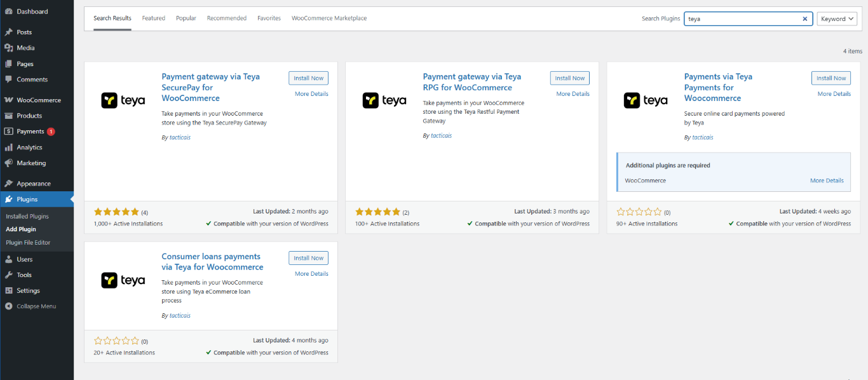868x380 pixels.
Task: Open More Details for Teya RPG plugin
Action: tap(573, 94)
